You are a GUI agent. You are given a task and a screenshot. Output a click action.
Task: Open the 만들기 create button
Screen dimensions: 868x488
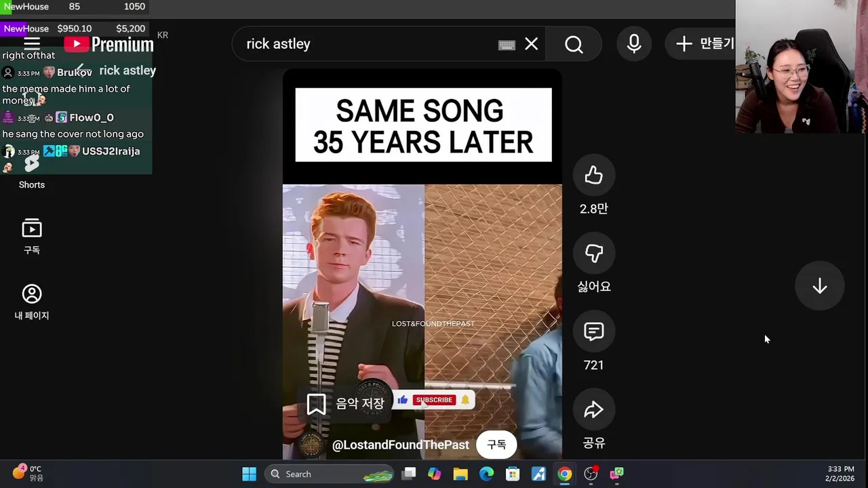click(x=701, y=44)
